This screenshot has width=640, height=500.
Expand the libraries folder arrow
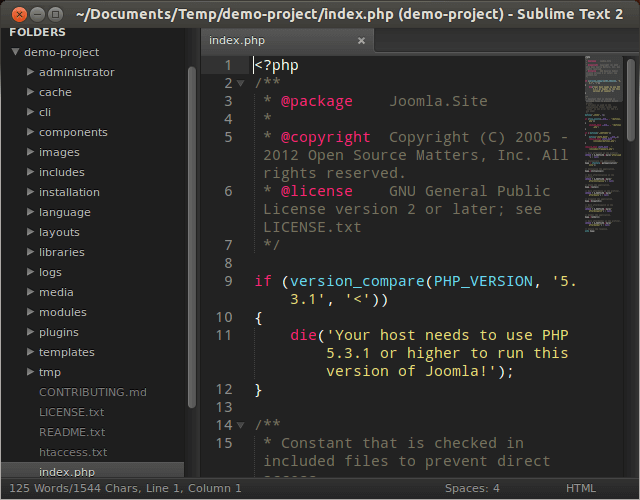(30, 252)
